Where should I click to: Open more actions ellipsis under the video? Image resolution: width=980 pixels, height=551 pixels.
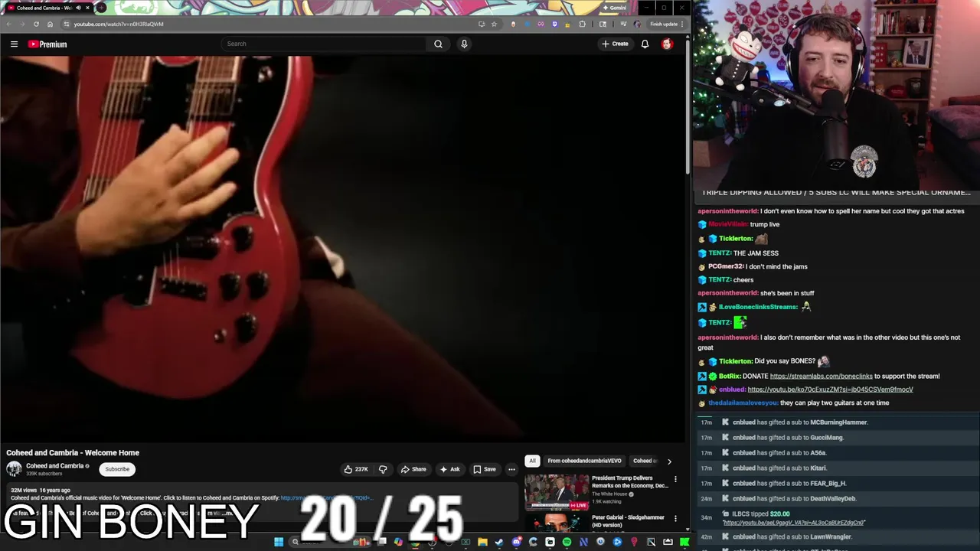[511, 469]
